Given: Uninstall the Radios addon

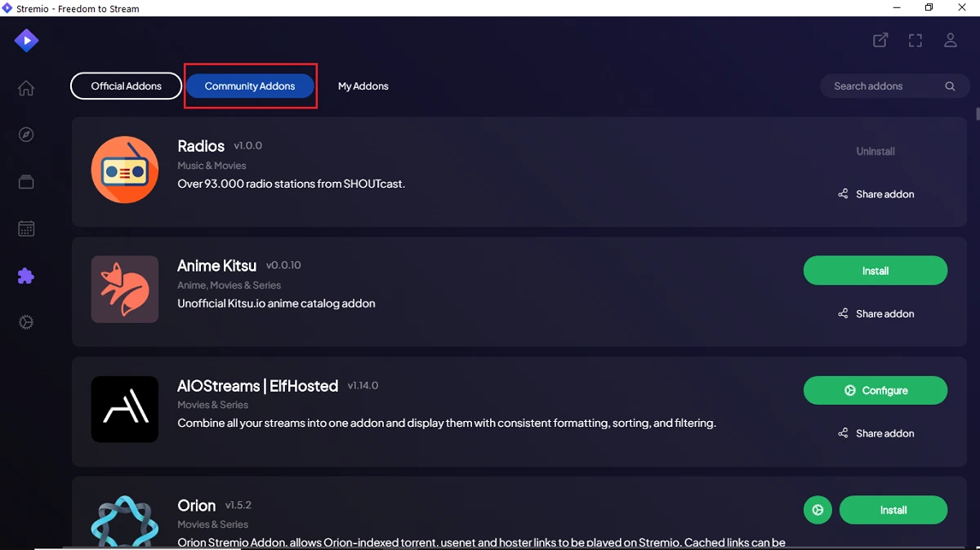Looking at the screenshot, I should point(875,151).
